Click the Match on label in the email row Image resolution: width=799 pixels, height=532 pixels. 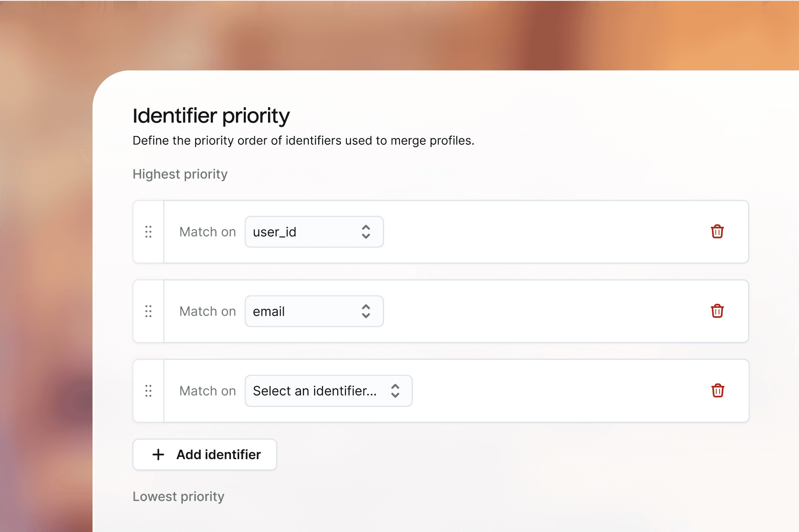(x=207, y=311)
